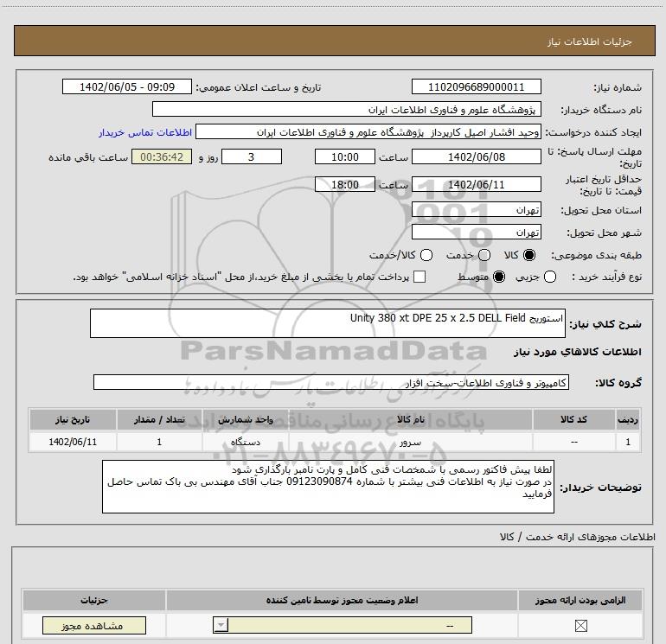Image resolution: width=666 pixels, height=644 pixels.
Task: Click the استان محل تحویل field تهران
Action: click(x=476, y=209)
